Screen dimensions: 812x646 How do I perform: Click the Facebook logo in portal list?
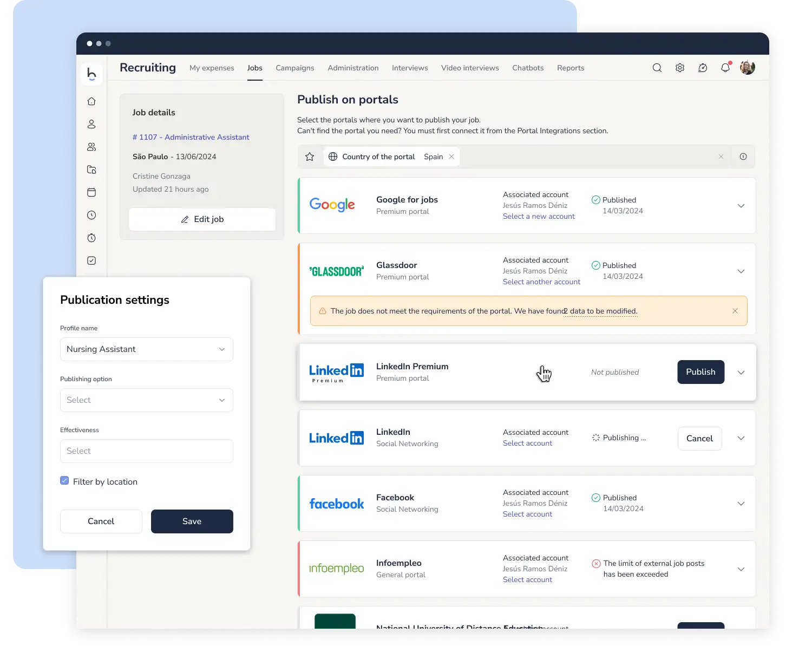337,504
